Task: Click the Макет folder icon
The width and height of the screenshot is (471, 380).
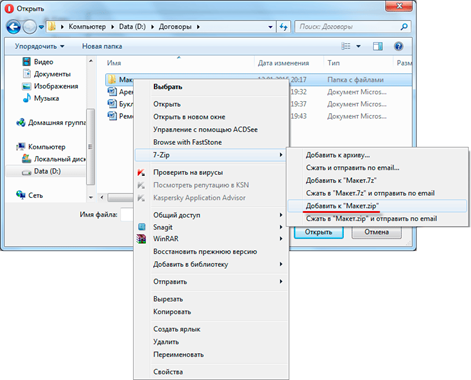Action: (x=112, y=79)
